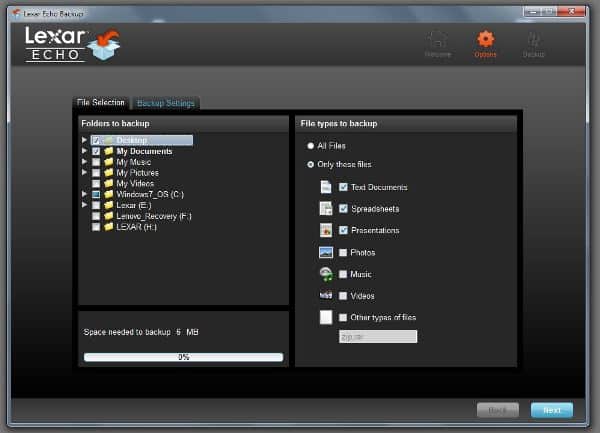Enable the Music file type checkbox

343,274
